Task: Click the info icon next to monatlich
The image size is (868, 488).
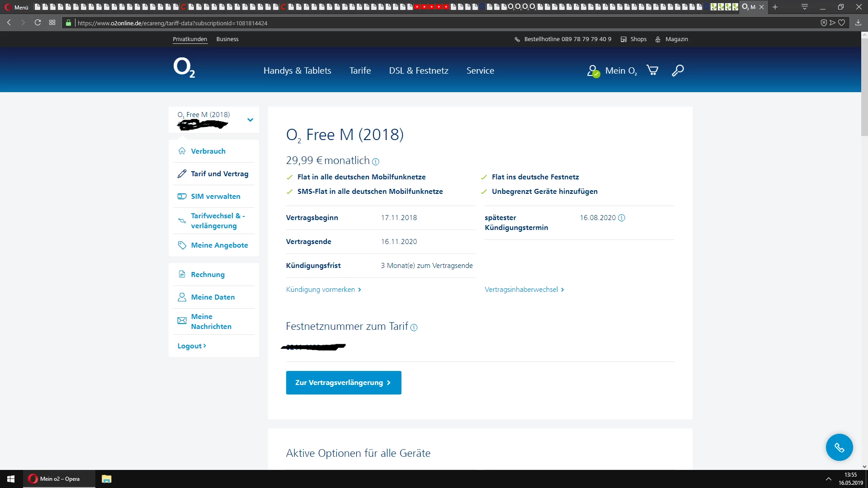Action: 376,162
